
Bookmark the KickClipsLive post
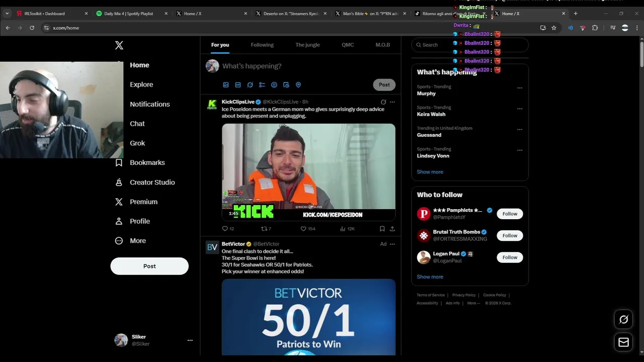coord(382,229)
